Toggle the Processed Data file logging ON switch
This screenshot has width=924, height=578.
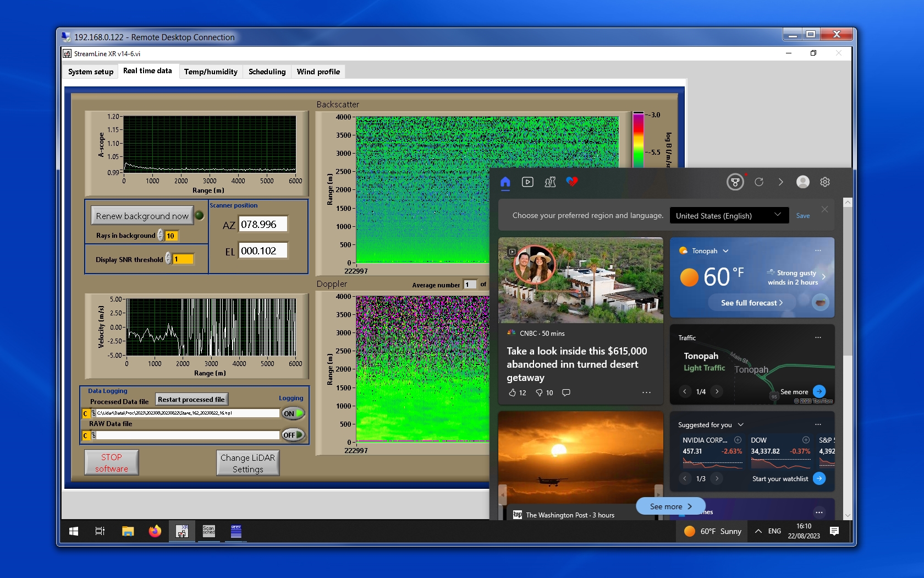(x=293, y=413)
